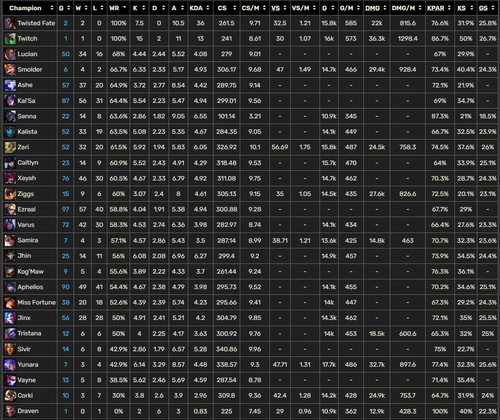Click the Samira champion icon
The image size is (500, 420).
(10, 240)
